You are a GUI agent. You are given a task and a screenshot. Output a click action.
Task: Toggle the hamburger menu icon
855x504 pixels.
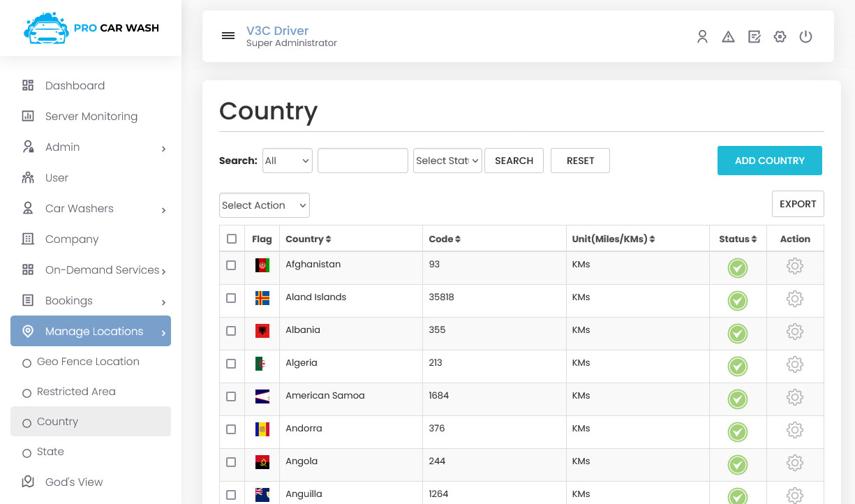pyautogui.click(x=228, y=36)
